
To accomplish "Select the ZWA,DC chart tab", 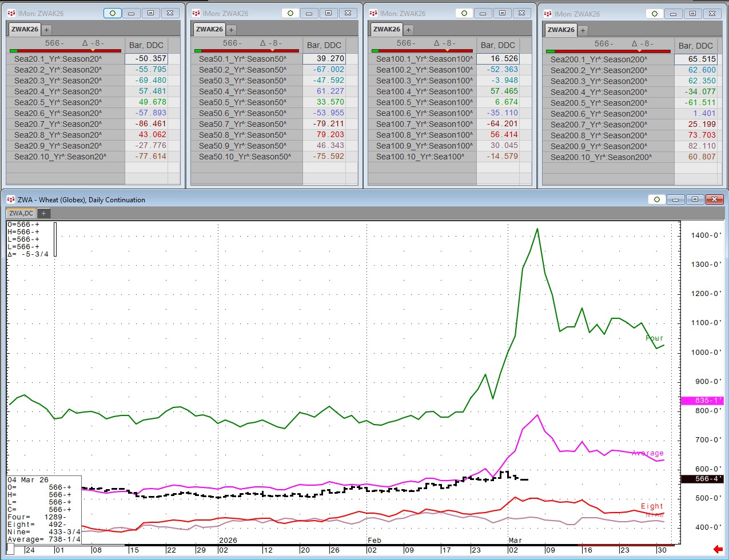I will point(21,213).
